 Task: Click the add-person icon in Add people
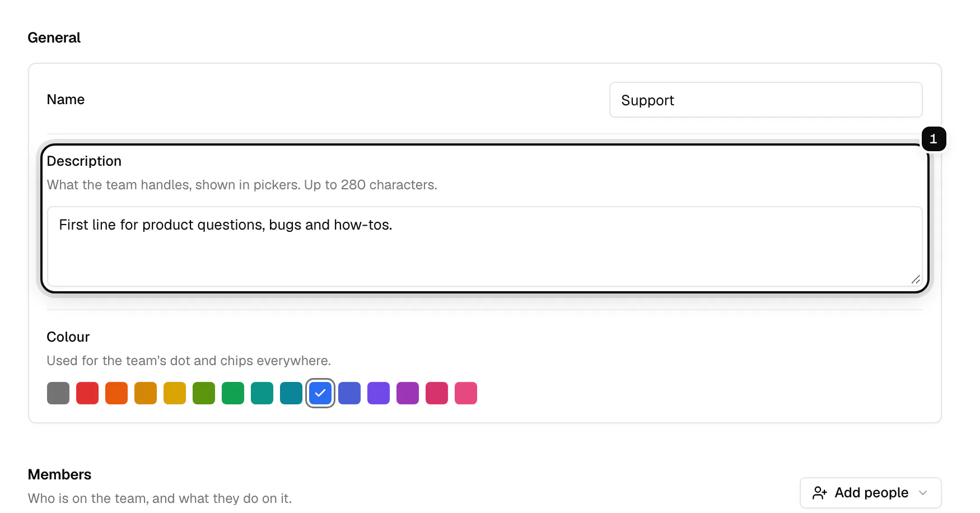tap(820, 493)
